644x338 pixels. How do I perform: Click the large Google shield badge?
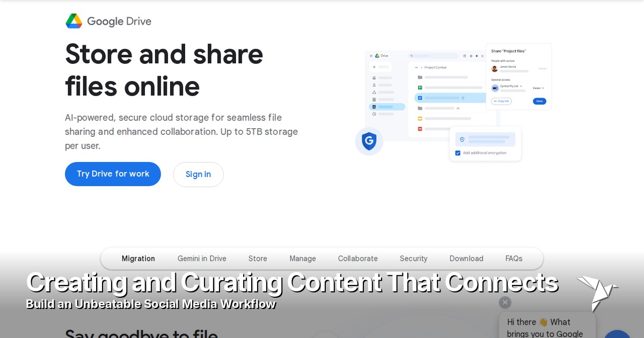(x=369, y=141)
